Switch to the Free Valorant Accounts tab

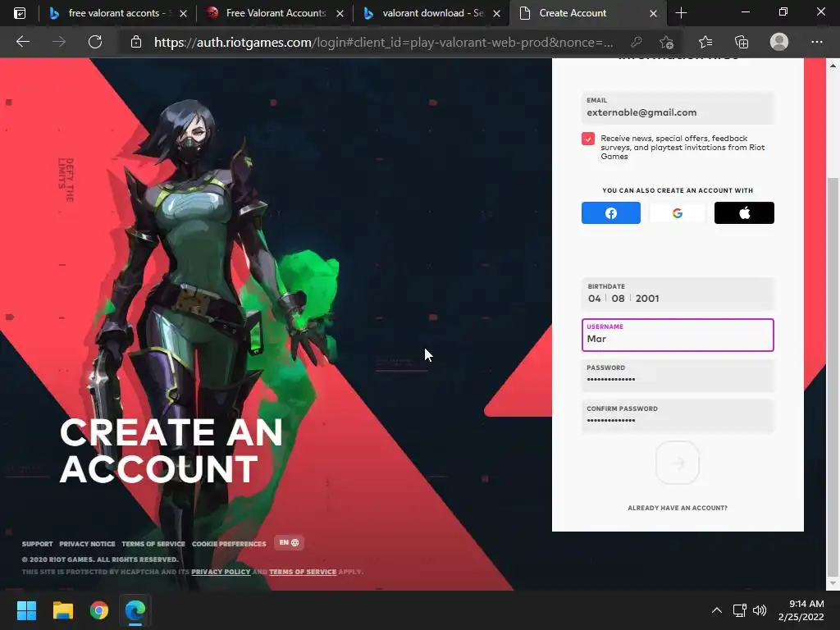pyautogui.click(x=275, y=13)
